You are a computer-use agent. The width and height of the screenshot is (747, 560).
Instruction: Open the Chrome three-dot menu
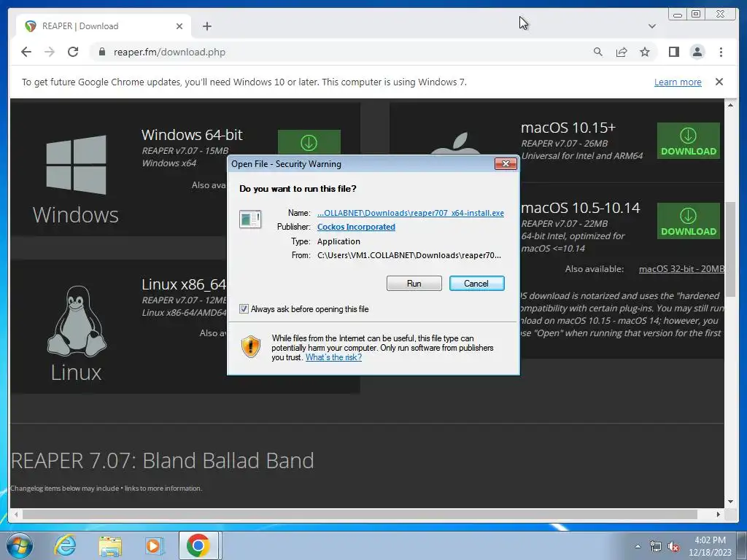tap(721, 52)
